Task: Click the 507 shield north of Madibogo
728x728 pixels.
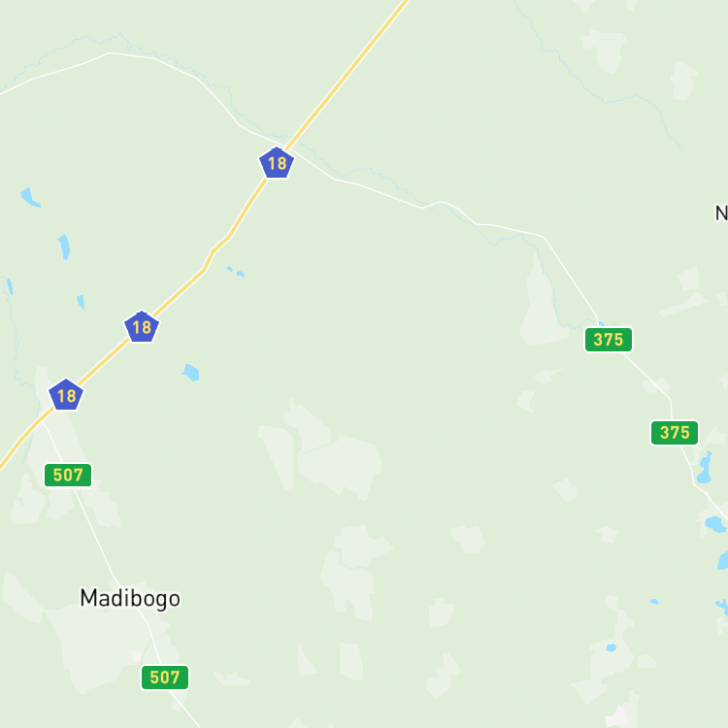Action: (x=68, y=476)
